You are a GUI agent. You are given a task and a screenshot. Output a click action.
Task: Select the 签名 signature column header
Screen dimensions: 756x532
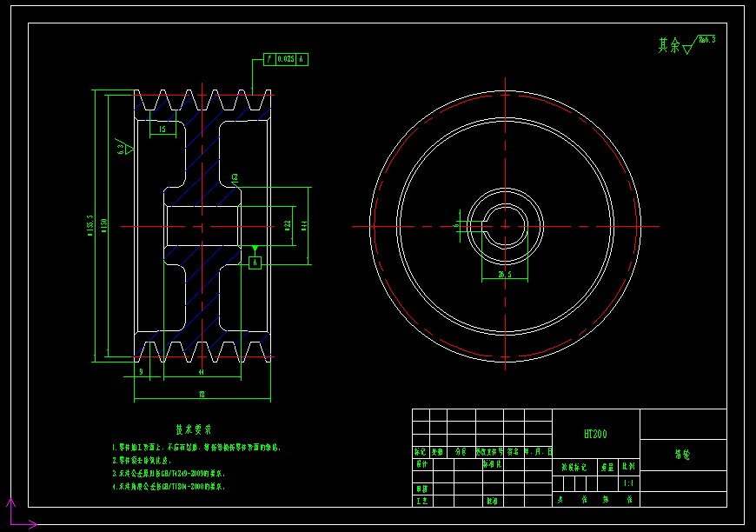tap(514, 452)
